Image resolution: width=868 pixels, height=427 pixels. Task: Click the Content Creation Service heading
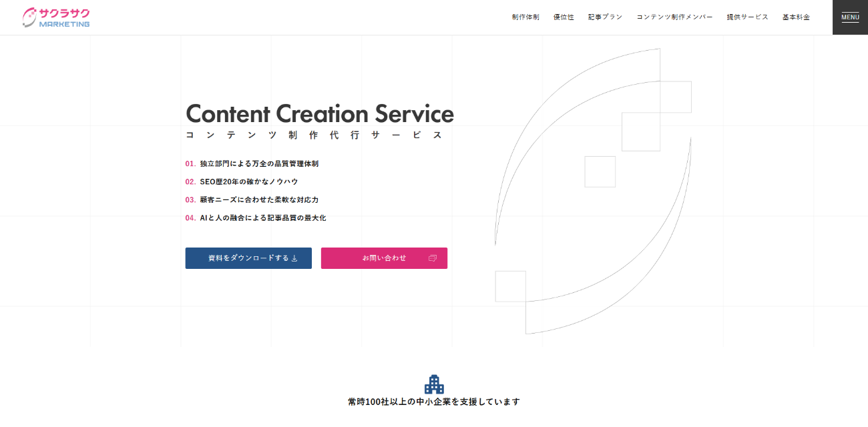coord(320,113)
